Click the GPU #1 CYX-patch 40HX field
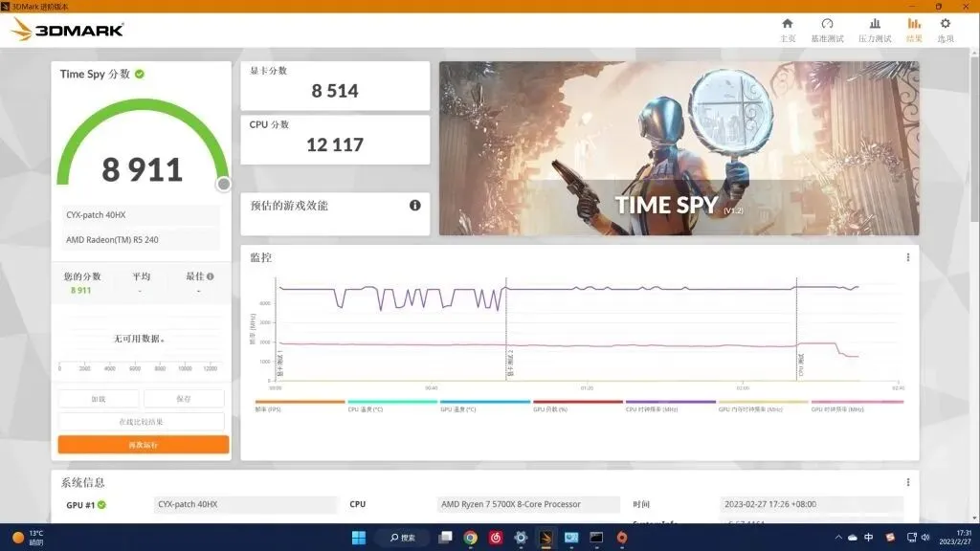980x551 pixels. (245, 504)
